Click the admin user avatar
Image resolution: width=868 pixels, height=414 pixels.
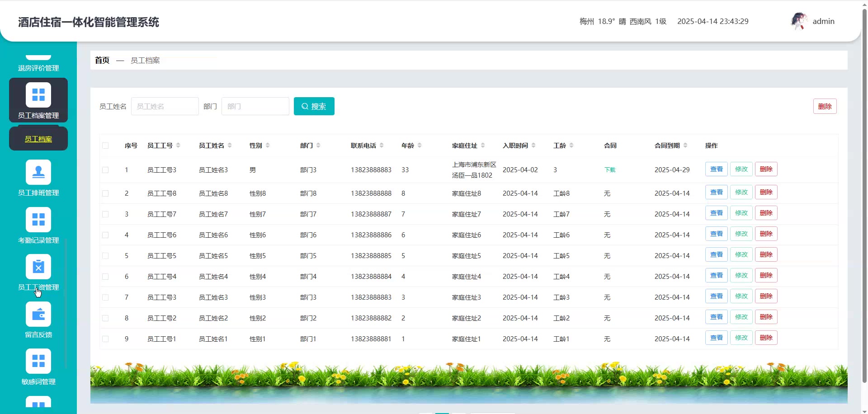(799, 21)
